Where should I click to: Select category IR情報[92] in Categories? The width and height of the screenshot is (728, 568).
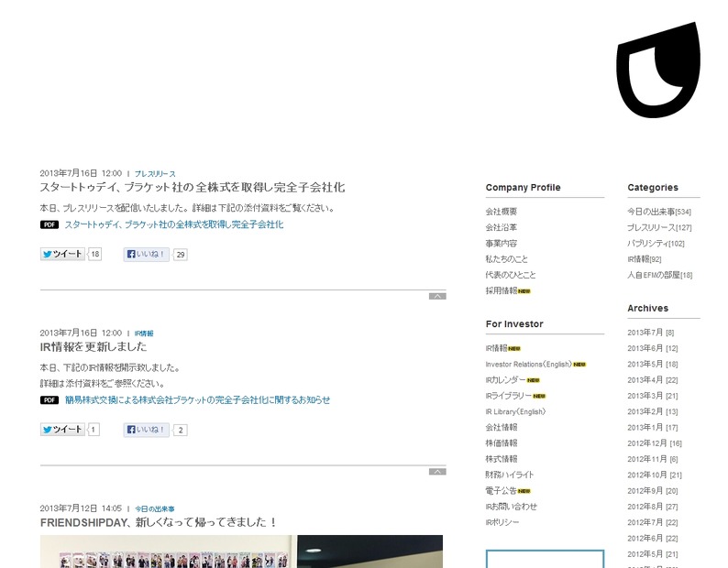pos(645,259)
